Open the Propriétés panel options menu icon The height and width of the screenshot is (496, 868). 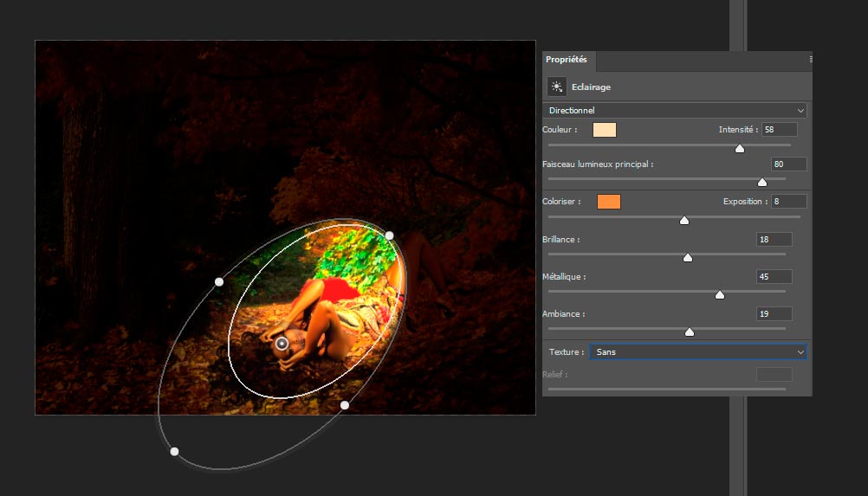[x=811, y=60]
